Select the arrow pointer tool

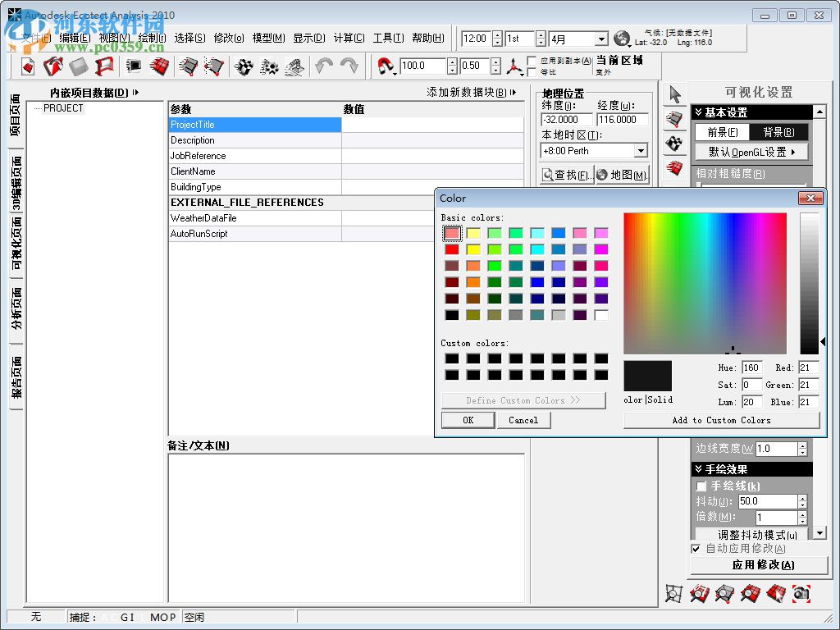point(675,94)
